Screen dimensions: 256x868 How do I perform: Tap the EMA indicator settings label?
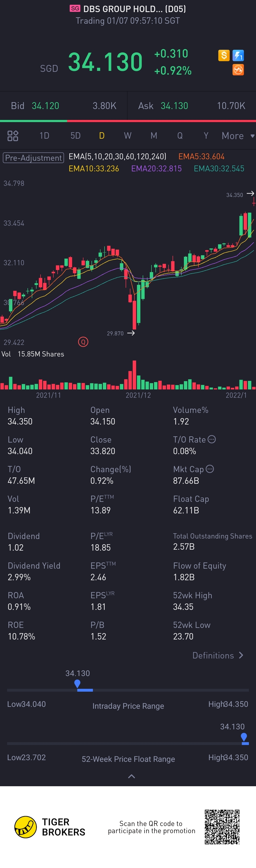(x=118, y=157)
